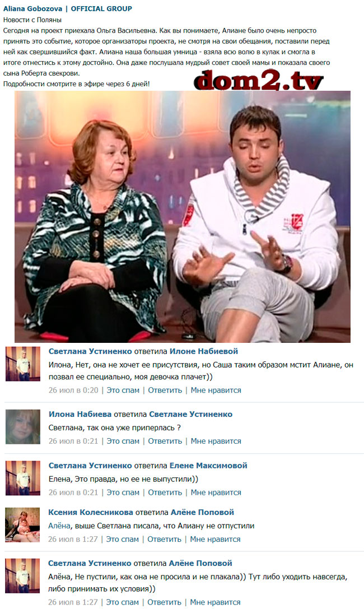Click Ответить under 'так она уже приперлась'
Viewport: 364px width, 609px height.
click(x=165, y=441)
